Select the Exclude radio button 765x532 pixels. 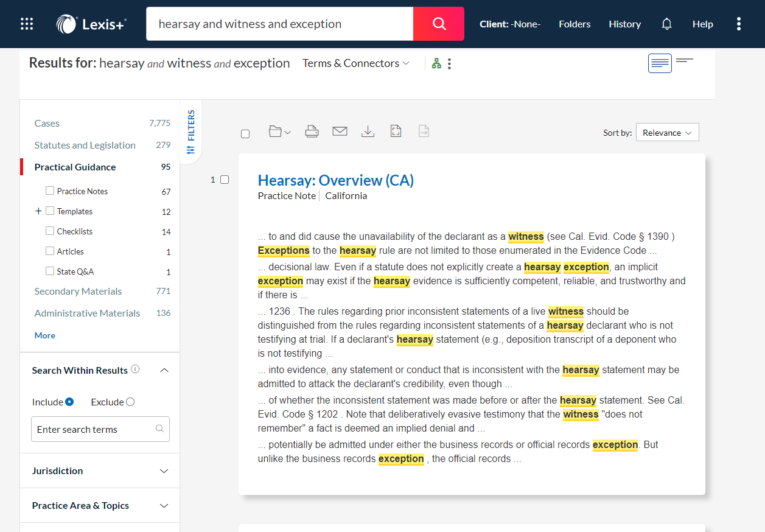pyautogui.click(x=130, y=402)
